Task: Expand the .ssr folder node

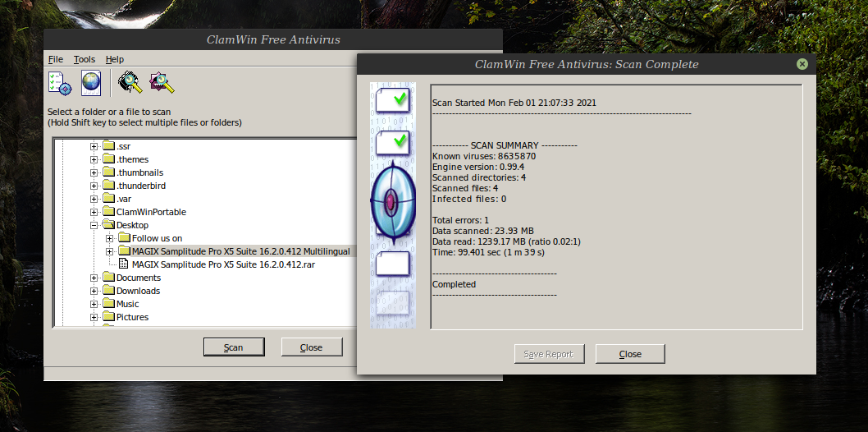Action: point(94,146)
